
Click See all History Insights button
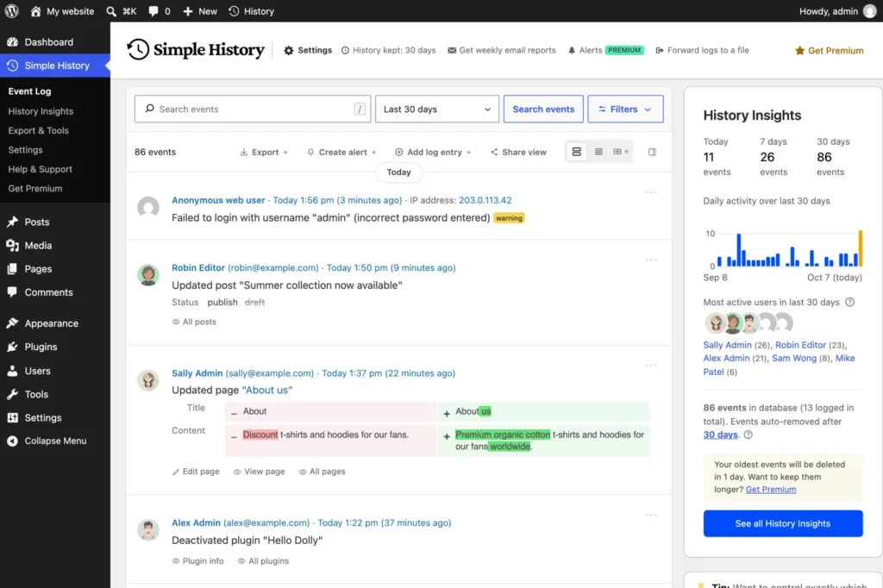(x=783, y=524)
